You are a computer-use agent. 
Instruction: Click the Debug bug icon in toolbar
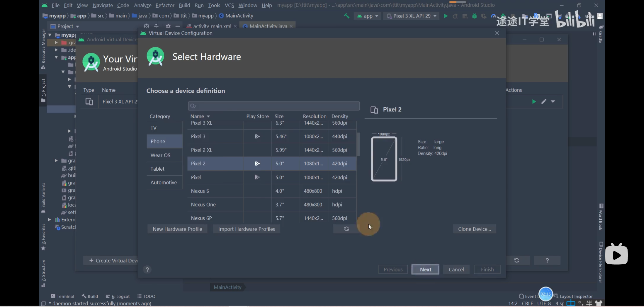coord(474,16)
